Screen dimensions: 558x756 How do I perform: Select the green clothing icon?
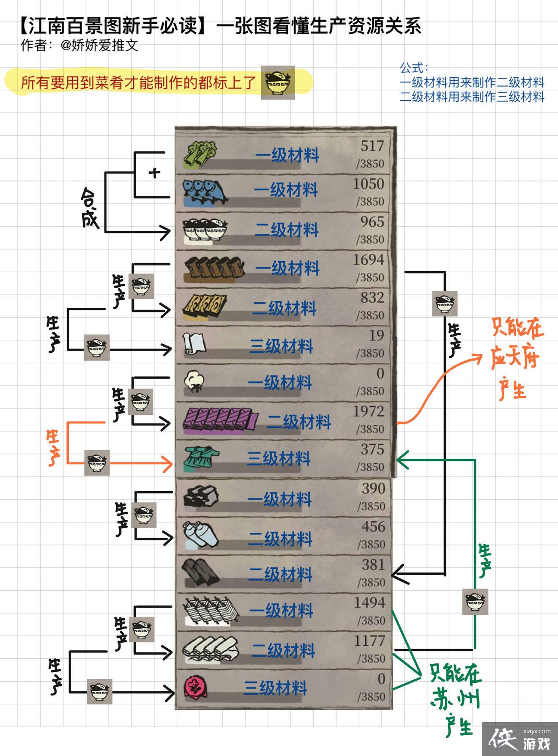click(x=200, y=457)
